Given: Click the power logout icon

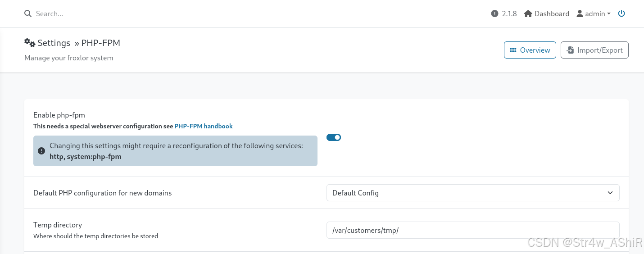Looking at the screenshot, I should pos(621,14).
